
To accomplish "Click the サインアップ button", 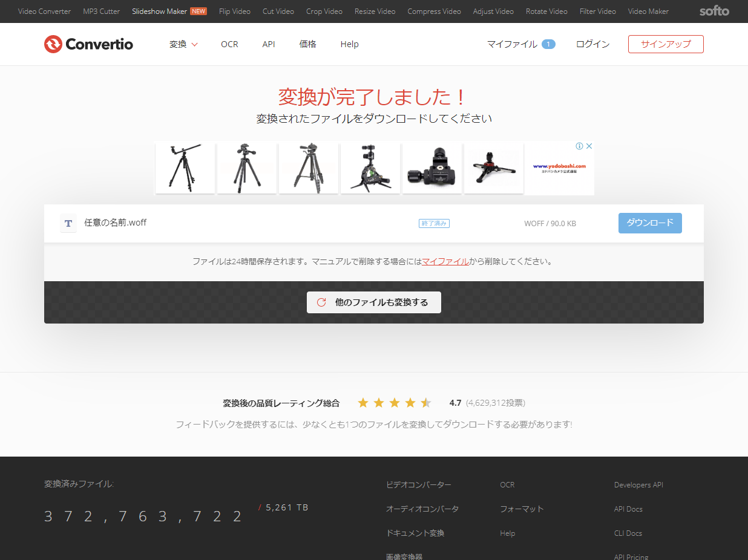I will (666, 44).
